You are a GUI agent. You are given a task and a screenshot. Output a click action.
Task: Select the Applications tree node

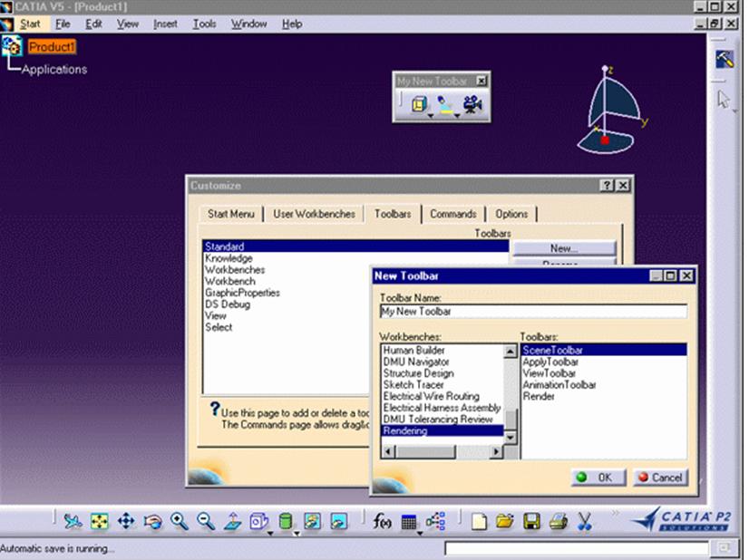point(54,69)
